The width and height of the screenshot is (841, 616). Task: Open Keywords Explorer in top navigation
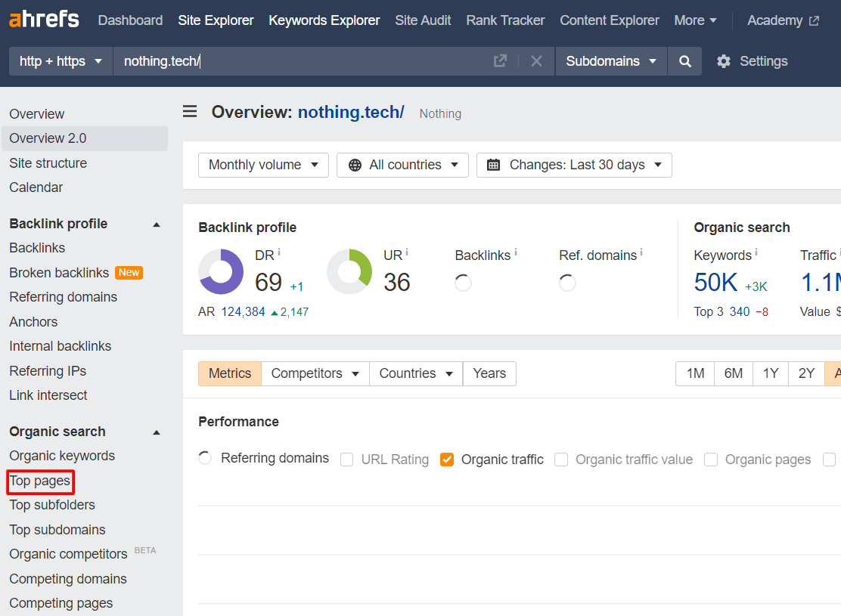click(x=324, y=20)
